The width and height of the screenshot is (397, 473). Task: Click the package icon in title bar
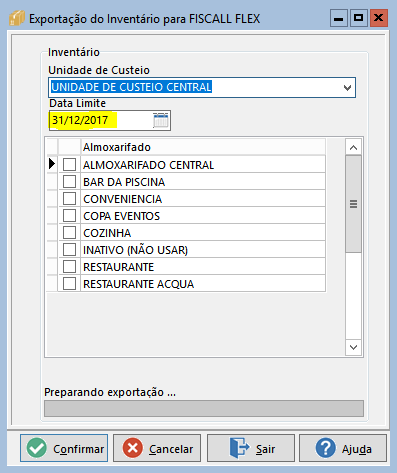click(17, 18)
